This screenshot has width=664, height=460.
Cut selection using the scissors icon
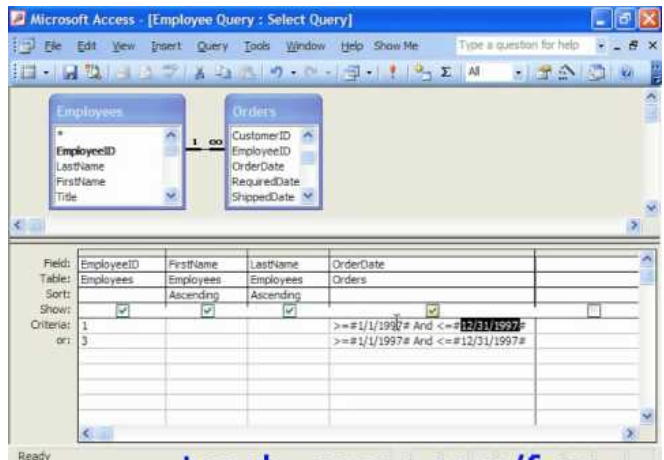click(x=199, y=72)
